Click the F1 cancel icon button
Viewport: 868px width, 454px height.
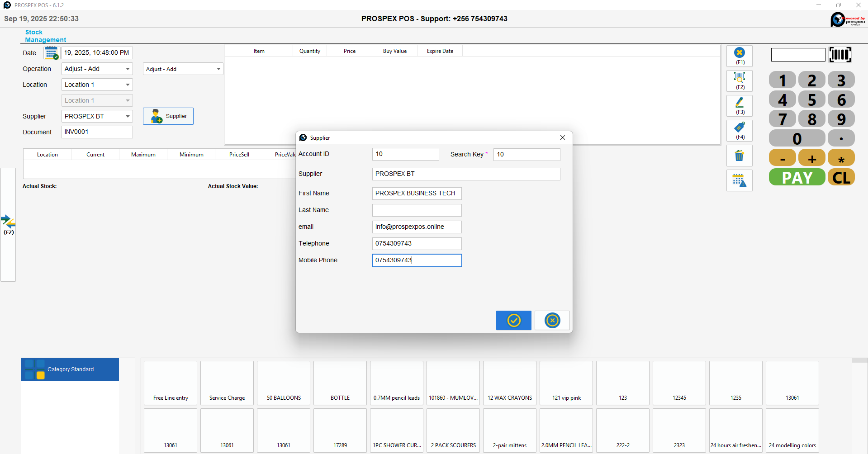coord(740,56)
